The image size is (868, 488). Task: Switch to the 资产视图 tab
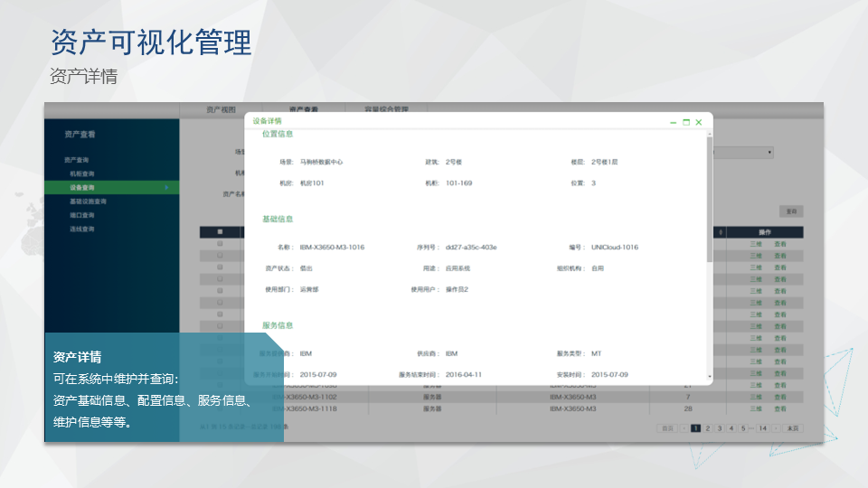coord(221,109)
